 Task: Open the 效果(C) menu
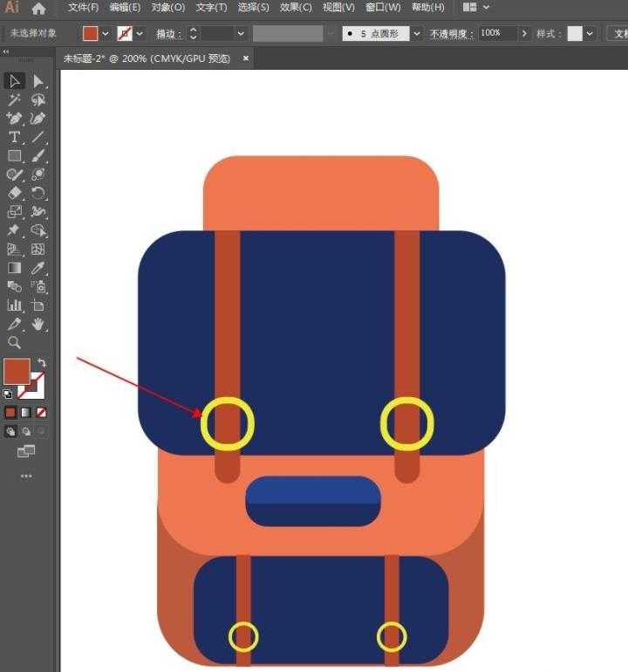point(296,8)
